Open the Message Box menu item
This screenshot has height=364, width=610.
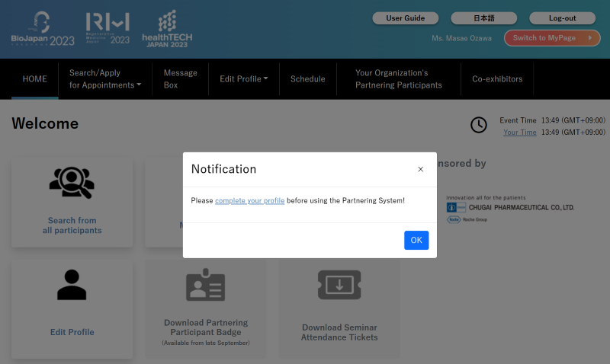[x=180, y=79]
